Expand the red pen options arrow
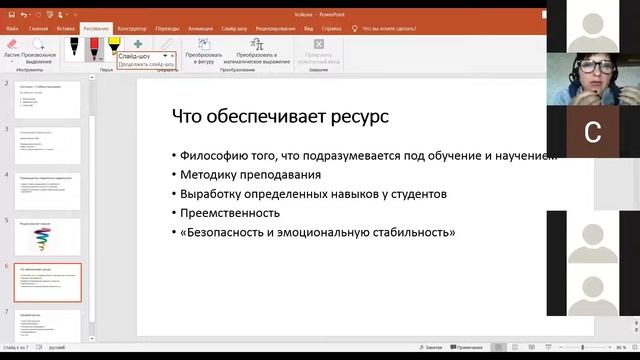Screen dimensions: 640x360 click(x=100, y=60)
